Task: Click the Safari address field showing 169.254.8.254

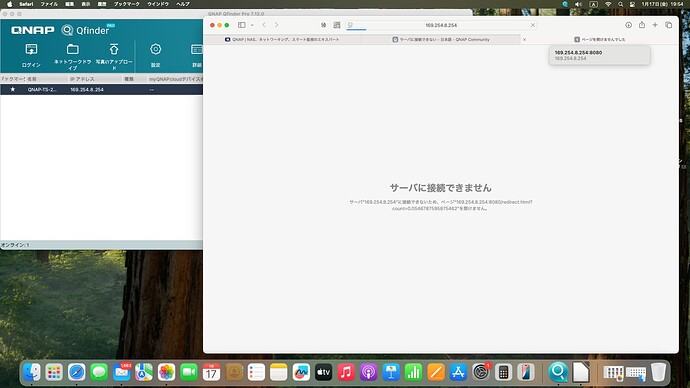Action: (441, 25)
